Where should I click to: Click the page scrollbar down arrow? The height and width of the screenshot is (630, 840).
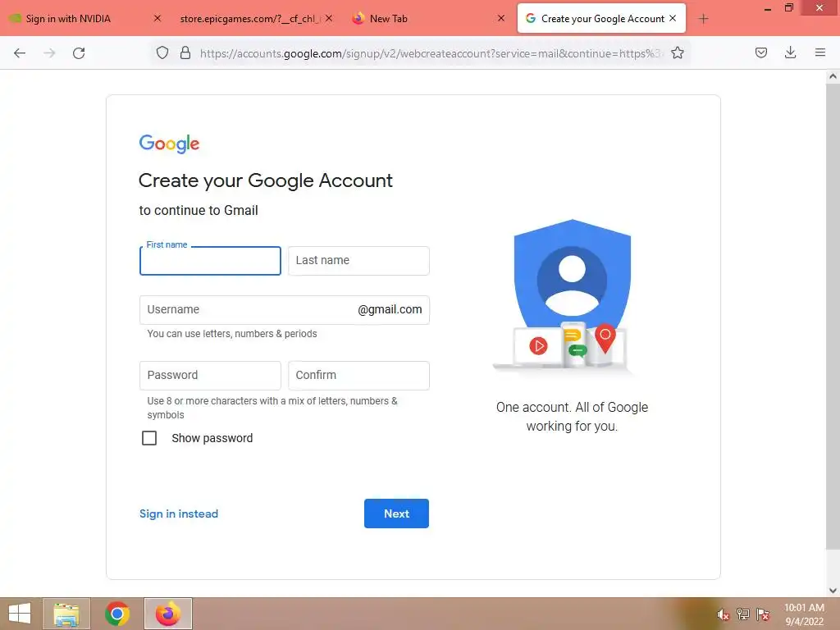[x=833, y=591]
